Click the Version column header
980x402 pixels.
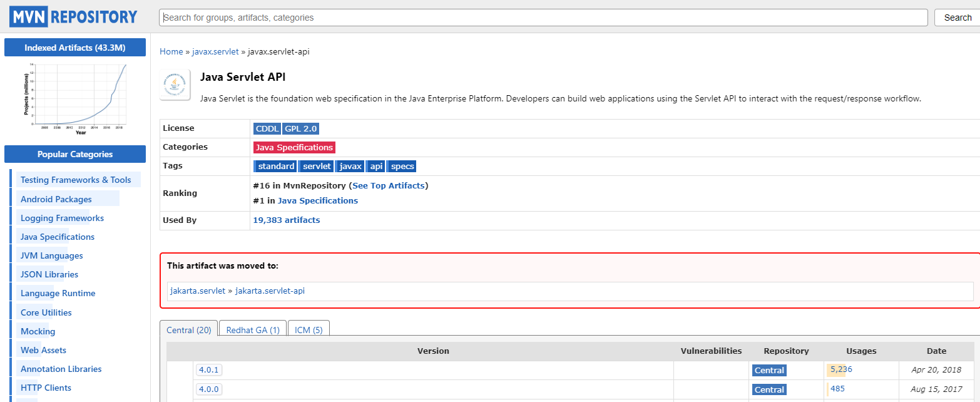(x=433, y=351)
